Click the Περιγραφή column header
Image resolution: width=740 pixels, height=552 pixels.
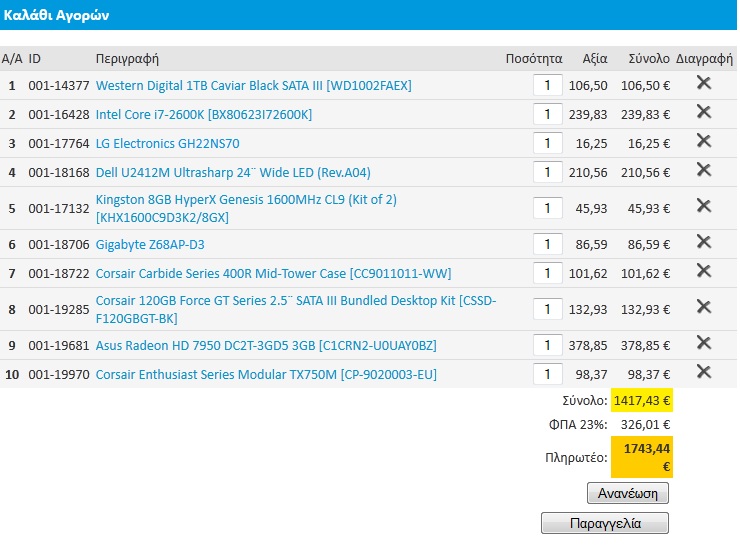[x=127, y=59]
